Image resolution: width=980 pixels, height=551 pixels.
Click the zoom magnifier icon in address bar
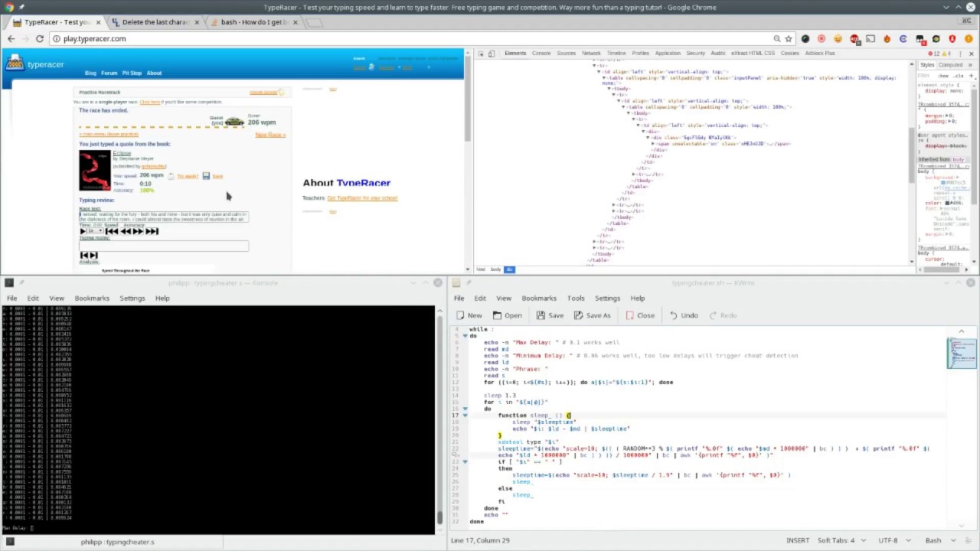pos(777,38)
